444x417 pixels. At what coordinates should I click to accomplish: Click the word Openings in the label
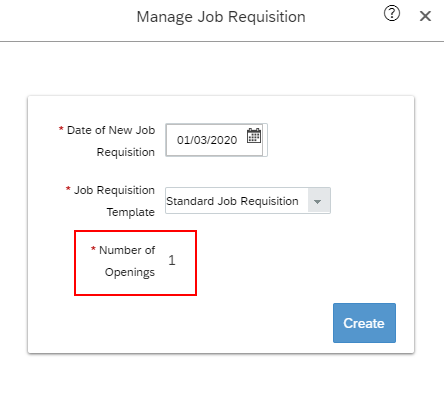tap(130, 272)
